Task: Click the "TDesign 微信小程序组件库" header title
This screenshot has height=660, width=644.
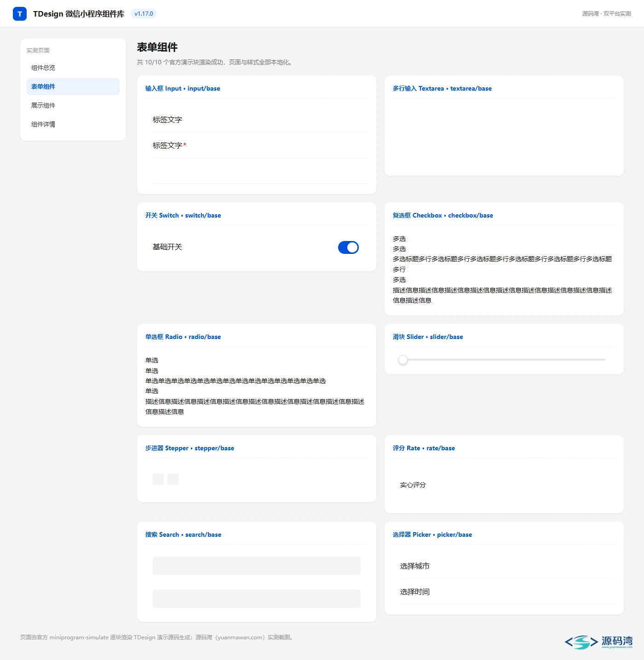Action: [79, 14]
